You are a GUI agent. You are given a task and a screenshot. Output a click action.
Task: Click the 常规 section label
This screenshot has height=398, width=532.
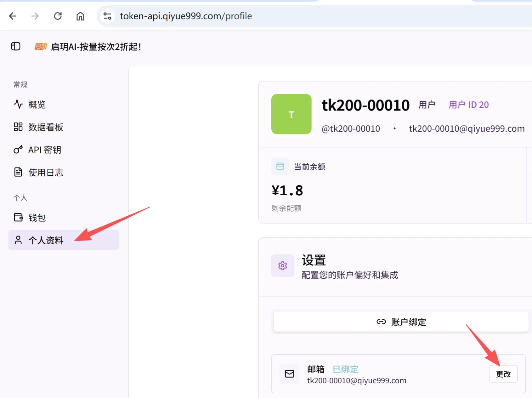tap(20, 85)
